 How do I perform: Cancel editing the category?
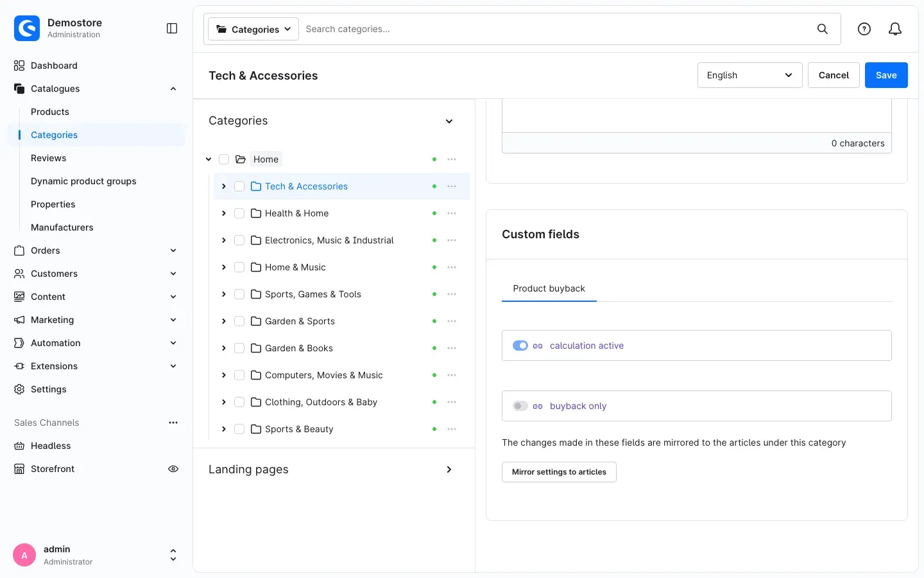(x=834, y=75)
